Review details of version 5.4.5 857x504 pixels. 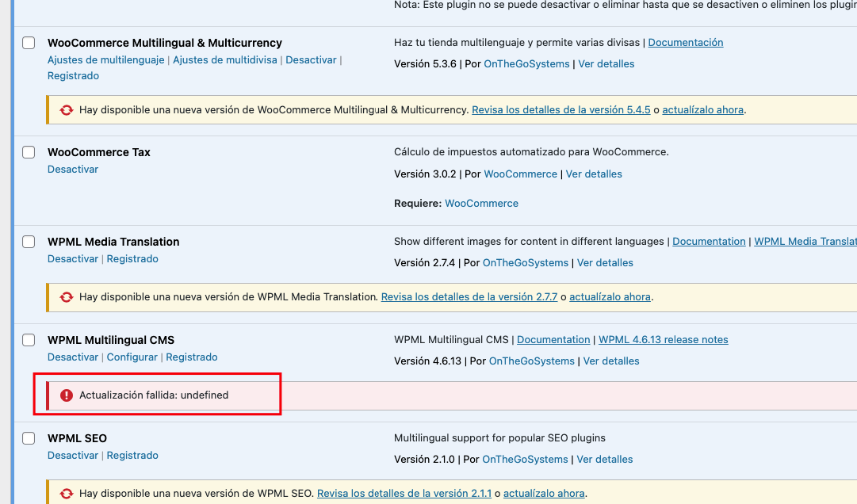[560, 110]
